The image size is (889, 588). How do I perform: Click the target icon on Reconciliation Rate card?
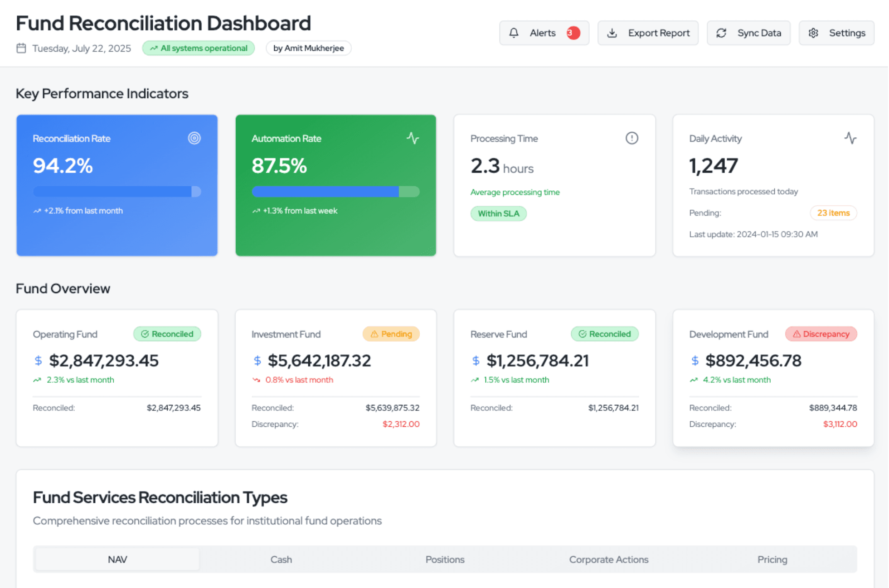(x=194, y=138)
